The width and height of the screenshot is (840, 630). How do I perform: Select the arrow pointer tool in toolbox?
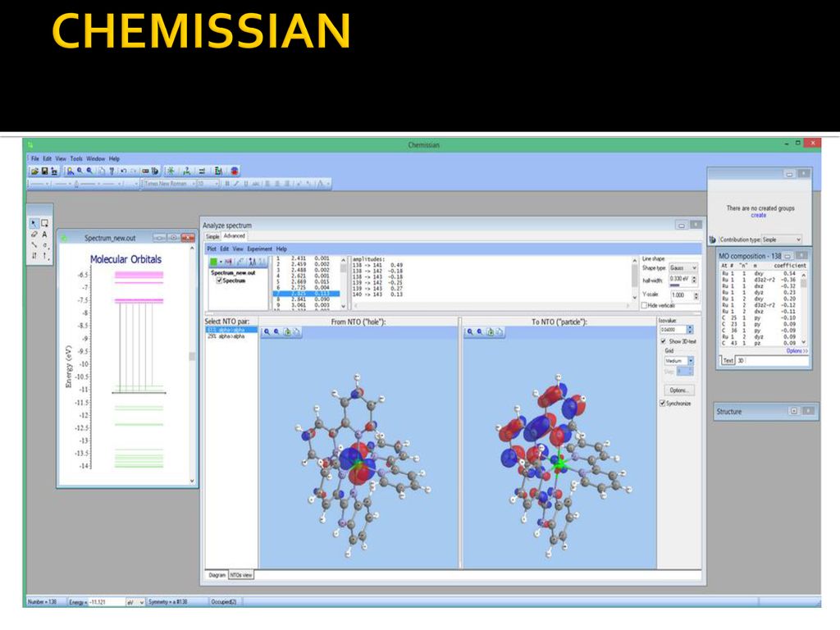[x=34, y=223]
